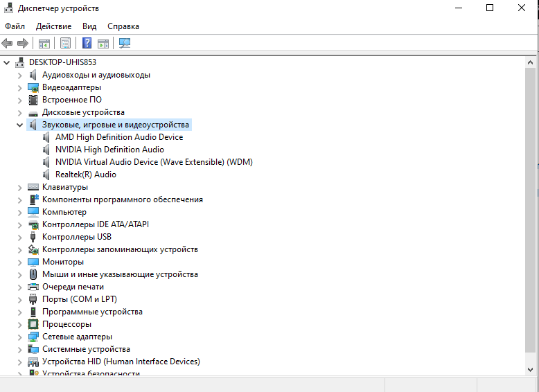
Task: Expand the Сетевые адаптеры category
Action: (x=19, y=337)
